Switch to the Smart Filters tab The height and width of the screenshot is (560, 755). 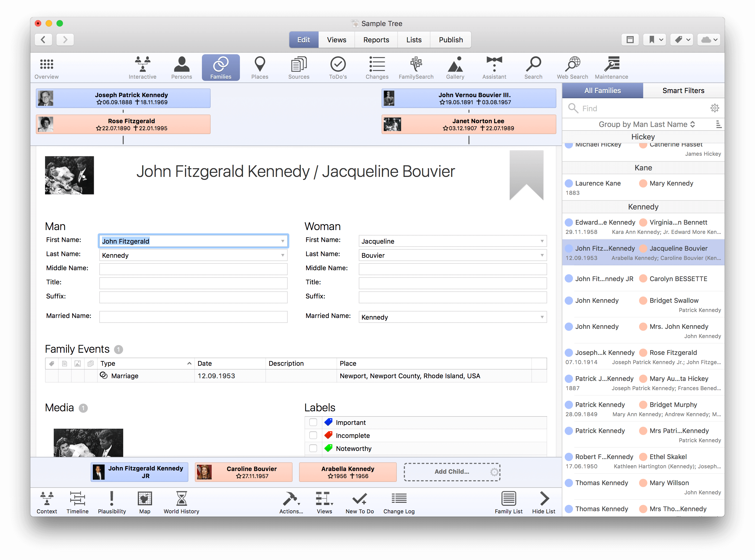click(x=683, y=91)
